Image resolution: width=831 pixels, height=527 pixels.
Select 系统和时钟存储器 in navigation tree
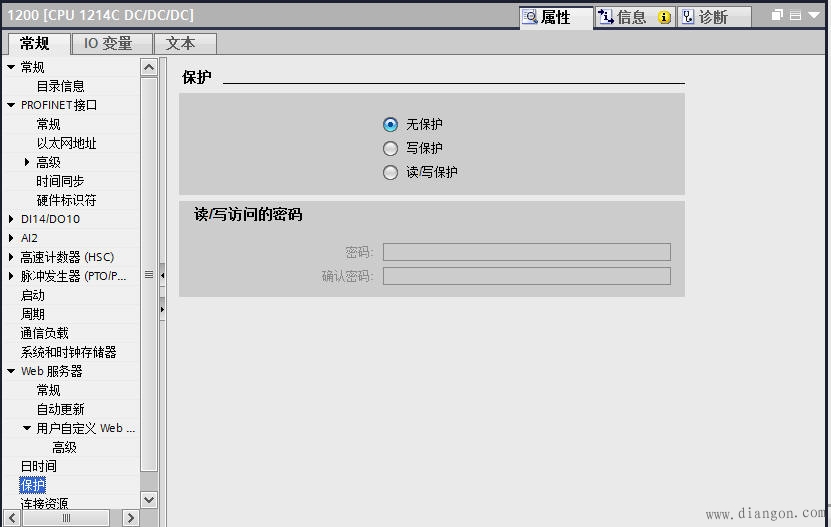click(68, 352)
